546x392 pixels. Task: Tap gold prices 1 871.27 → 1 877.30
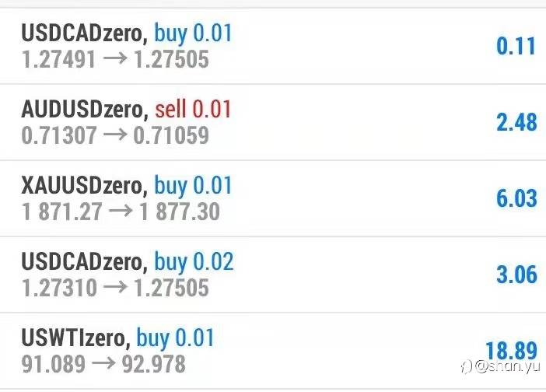121,211
